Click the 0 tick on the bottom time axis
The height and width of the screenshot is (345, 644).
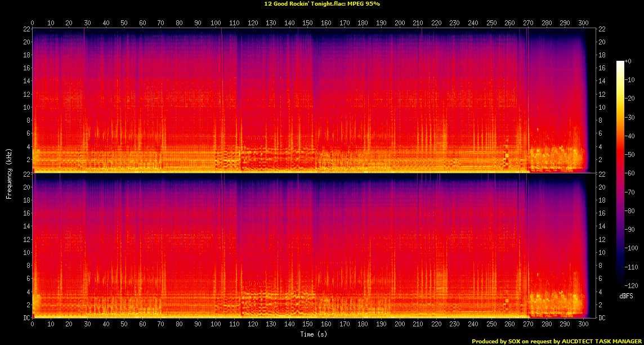click(33, 325)
